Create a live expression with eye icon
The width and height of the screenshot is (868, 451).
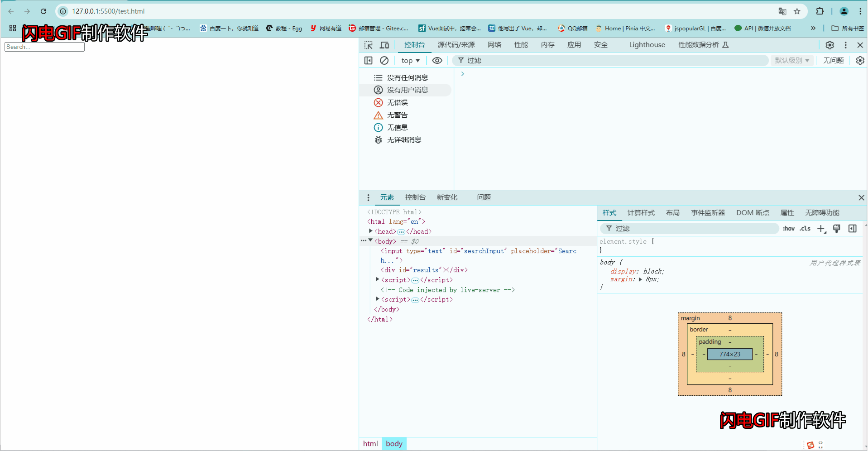(x=437, y=60)
